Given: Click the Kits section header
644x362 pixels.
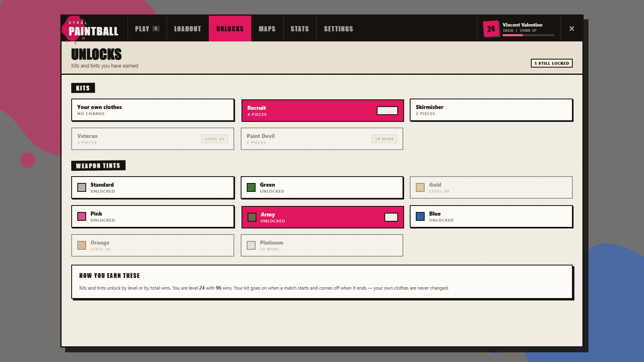Looking at the screenshot, I should click(83, 88).
